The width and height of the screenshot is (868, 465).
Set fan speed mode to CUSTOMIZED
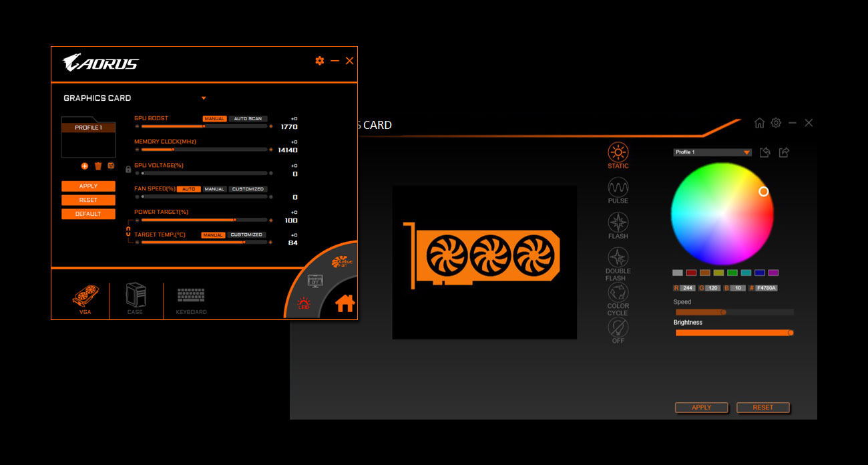click(248, 189)
